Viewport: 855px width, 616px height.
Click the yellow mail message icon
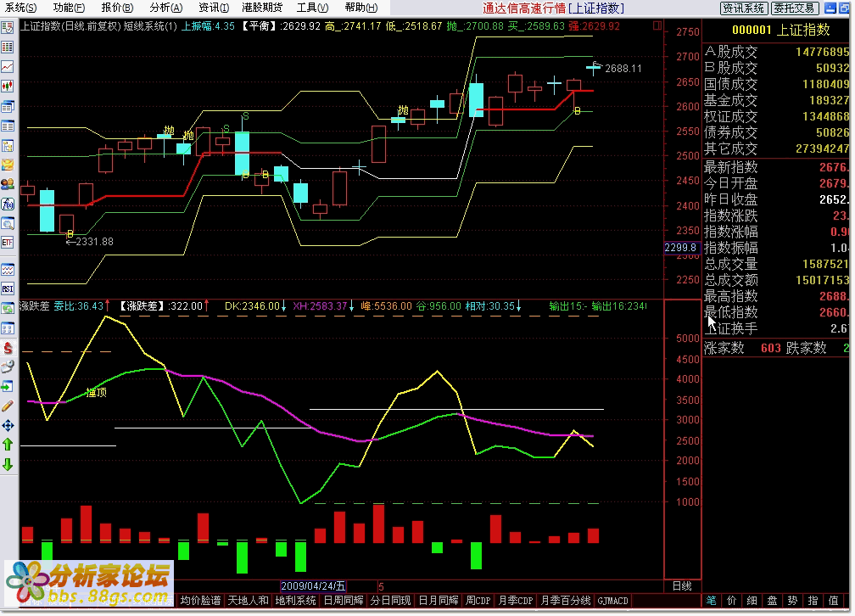(x=8, y=165)
